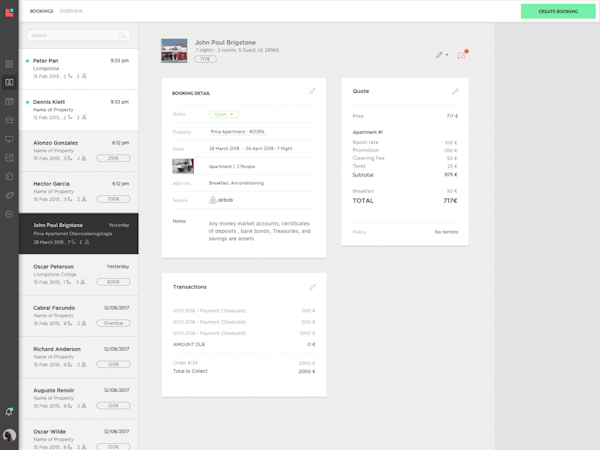The height and width of the screenshot is (450, 600).
Task: Click the Search bookings field
Action: [x=78, y=35]
